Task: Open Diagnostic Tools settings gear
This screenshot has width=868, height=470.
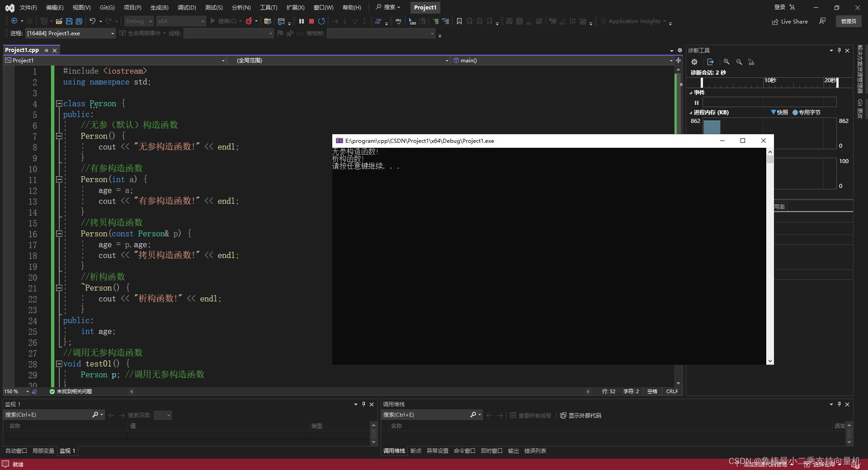Action: (x=694, y=62)
